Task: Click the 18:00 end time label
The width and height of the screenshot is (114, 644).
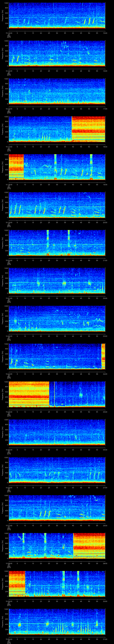Action: tap(105, 147)
